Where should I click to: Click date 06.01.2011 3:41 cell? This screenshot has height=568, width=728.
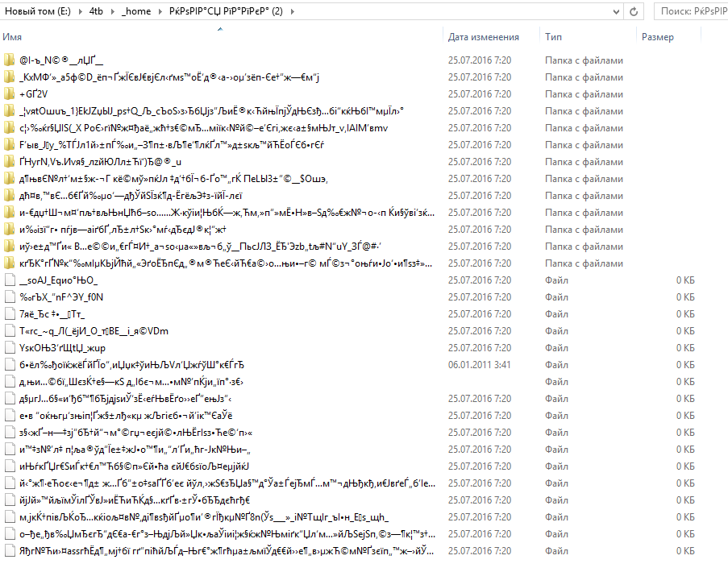click(x=479, y=365)
